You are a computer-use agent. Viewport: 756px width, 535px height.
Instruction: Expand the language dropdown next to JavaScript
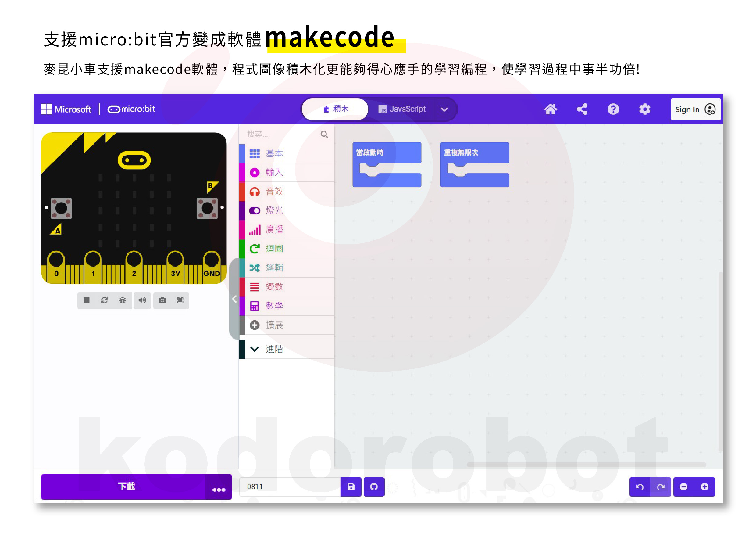(x=444, y=110)
